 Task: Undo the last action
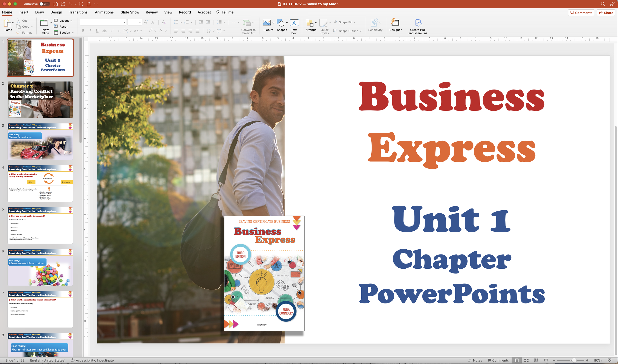pos(70,4)
